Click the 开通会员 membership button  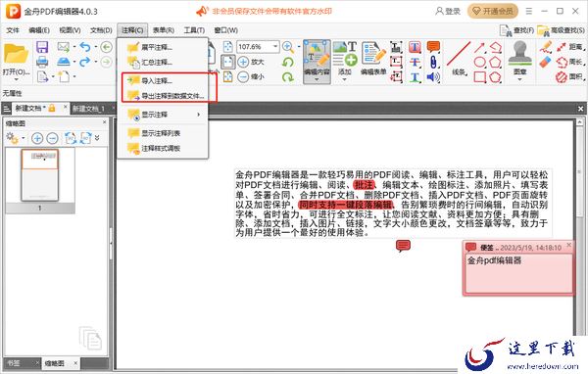click(x=493, y=11)
